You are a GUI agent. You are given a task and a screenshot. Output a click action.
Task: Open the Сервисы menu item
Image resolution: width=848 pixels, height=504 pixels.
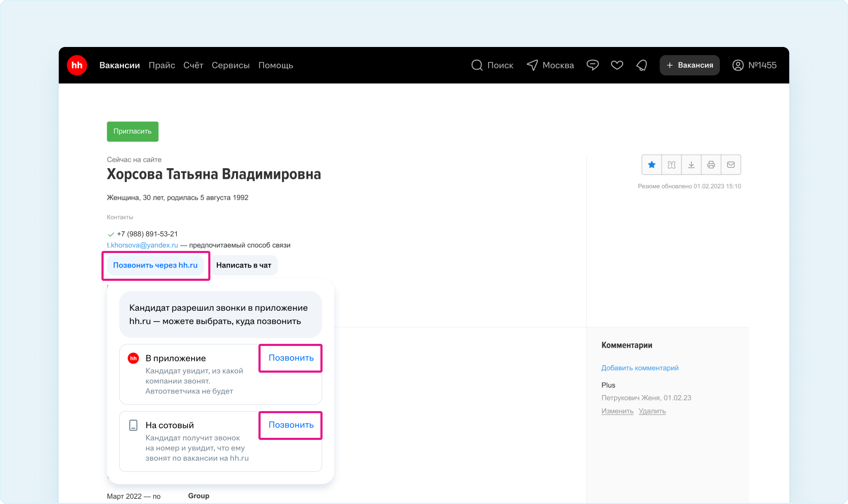coord(231,65)
